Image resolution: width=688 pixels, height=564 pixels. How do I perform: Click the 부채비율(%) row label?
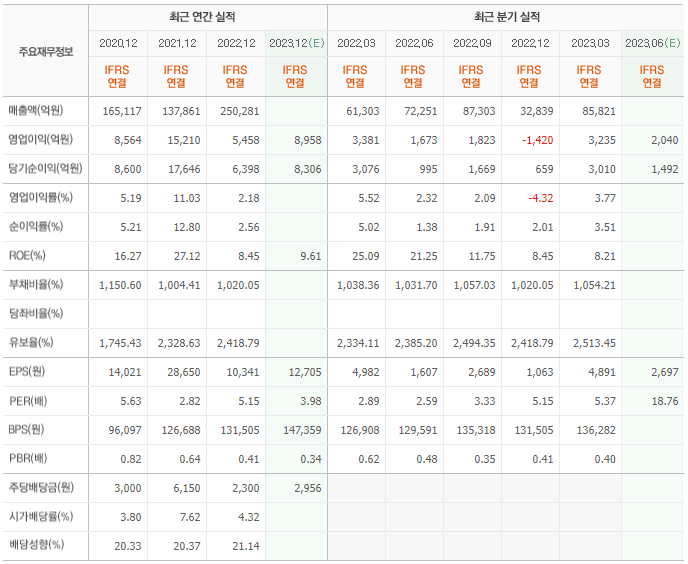(36, 284)
